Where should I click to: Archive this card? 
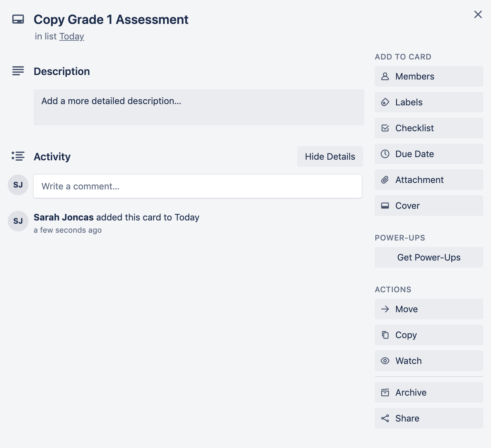click(x=429, y=392)
